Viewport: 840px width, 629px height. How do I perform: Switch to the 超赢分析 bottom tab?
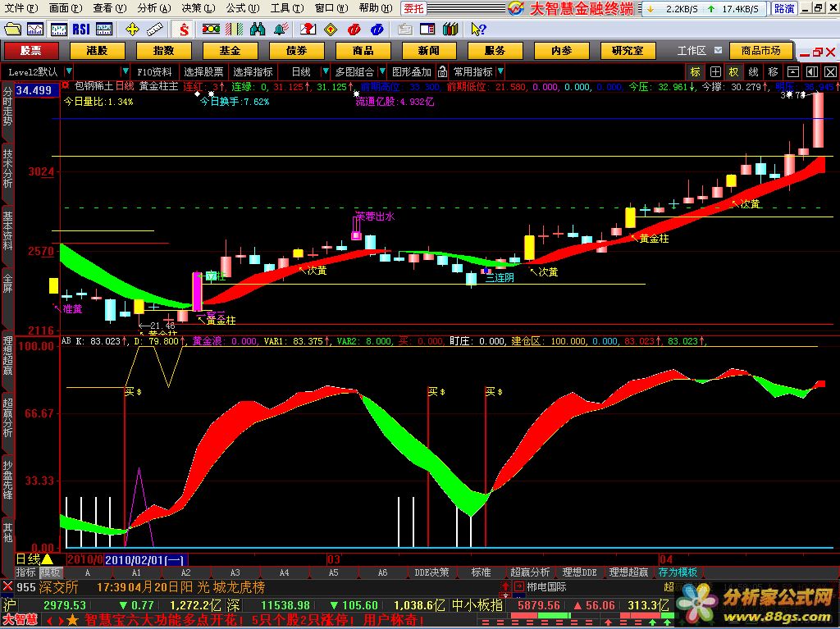(530, 572)
